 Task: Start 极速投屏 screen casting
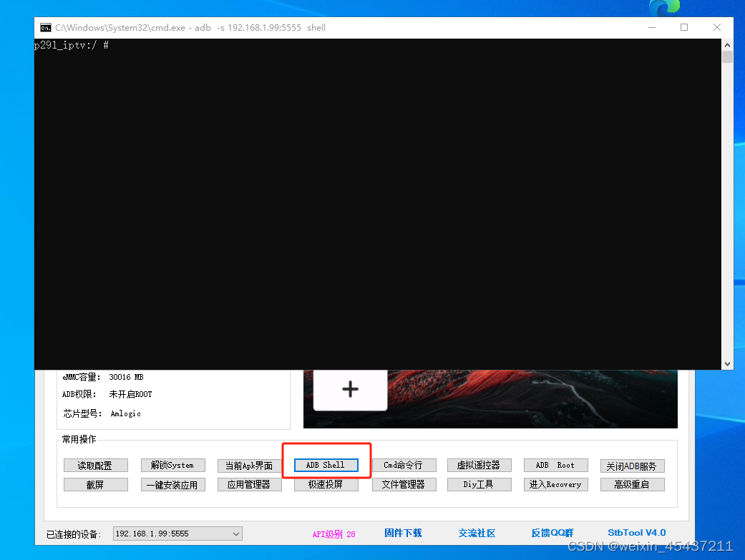click(x=326, y=484)
